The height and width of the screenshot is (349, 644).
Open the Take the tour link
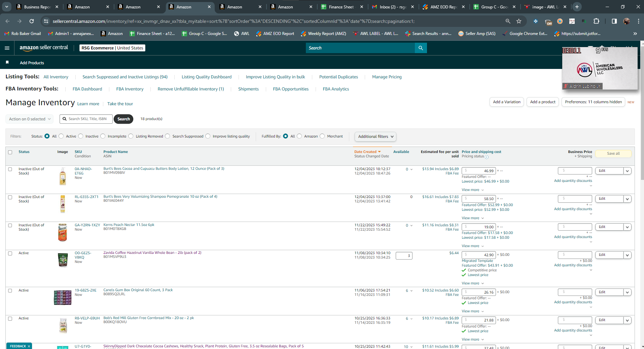coord(120,104)
